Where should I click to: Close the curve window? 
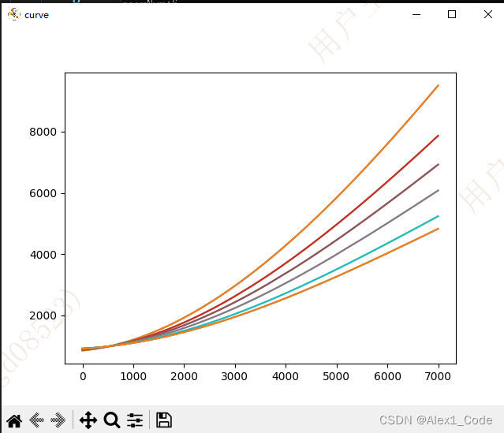[488, 14]
